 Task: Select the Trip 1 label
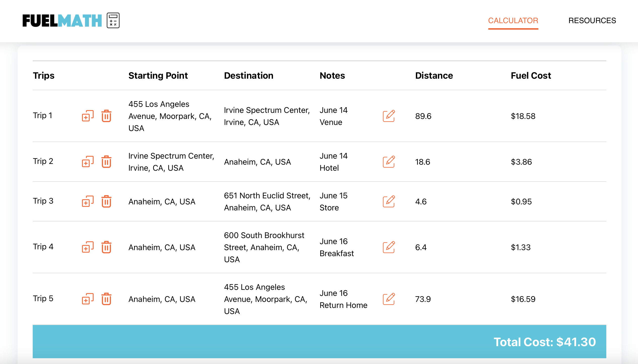43,115
